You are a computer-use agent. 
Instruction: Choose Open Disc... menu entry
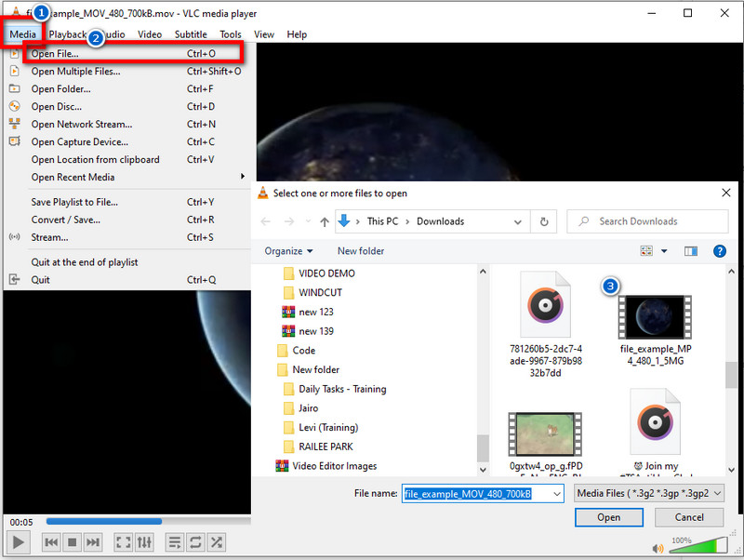[x=127, y=106]
